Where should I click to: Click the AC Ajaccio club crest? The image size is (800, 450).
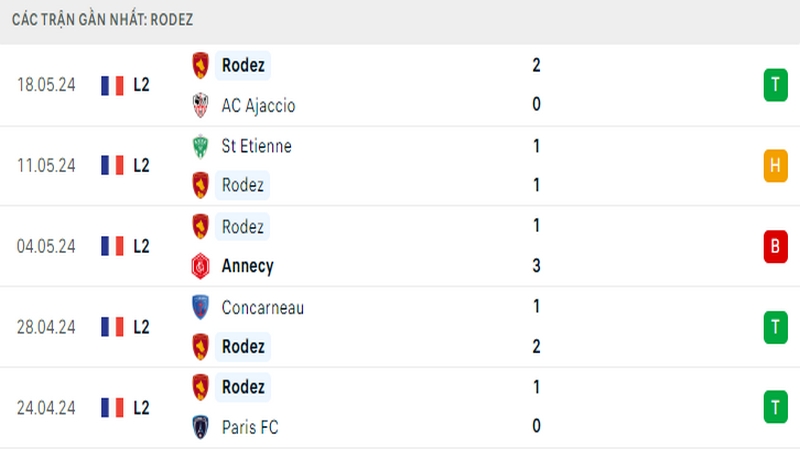(200, 105)
